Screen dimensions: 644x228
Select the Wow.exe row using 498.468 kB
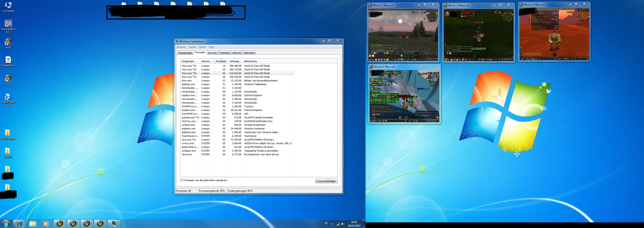[x=237, y=66]
